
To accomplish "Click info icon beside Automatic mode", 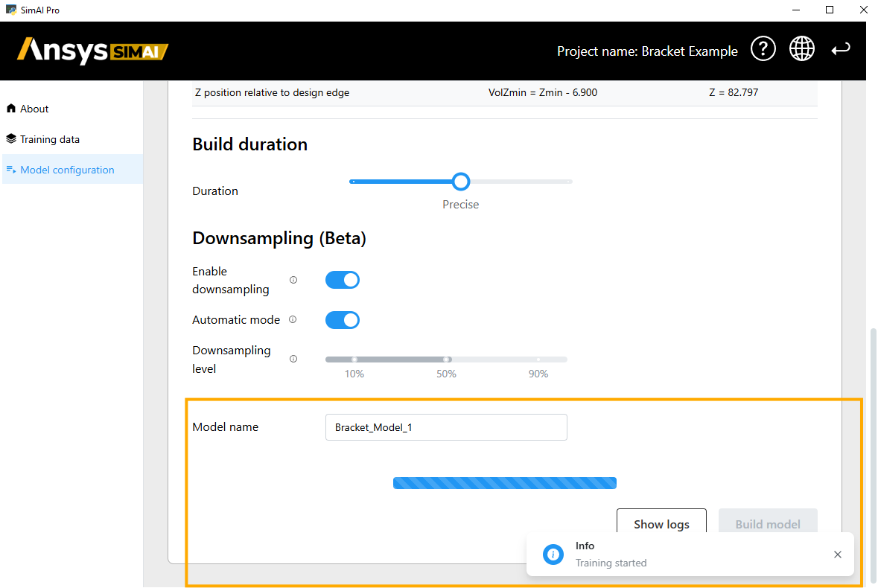I will pos(293,319).
